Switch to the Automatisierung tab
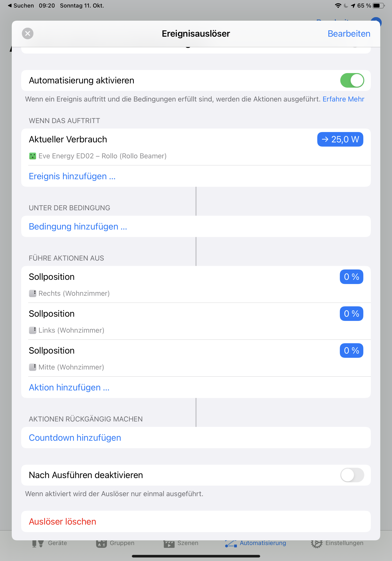Viewport: 392px width, 561px height. click(256, 543)
